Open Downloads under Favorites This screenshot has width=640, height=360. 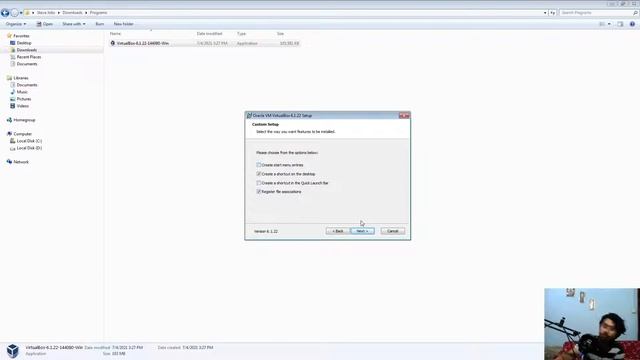(x=27, y=50)
